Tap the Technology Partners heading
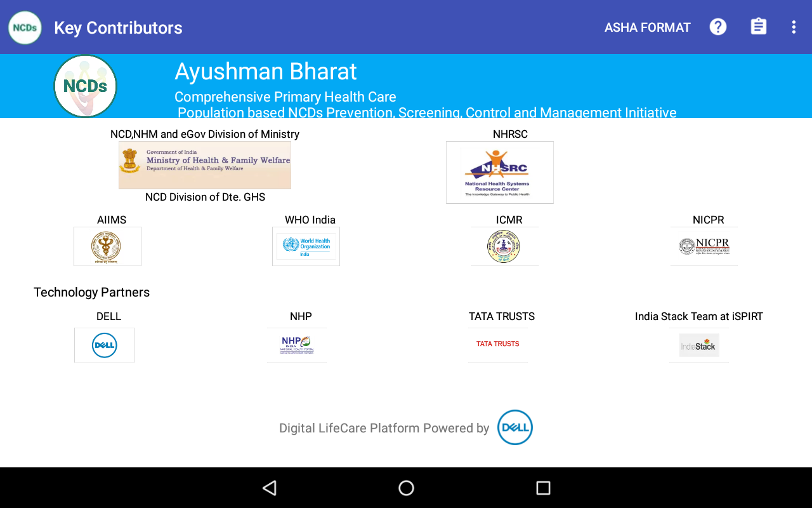 click(x=92, y=292)
